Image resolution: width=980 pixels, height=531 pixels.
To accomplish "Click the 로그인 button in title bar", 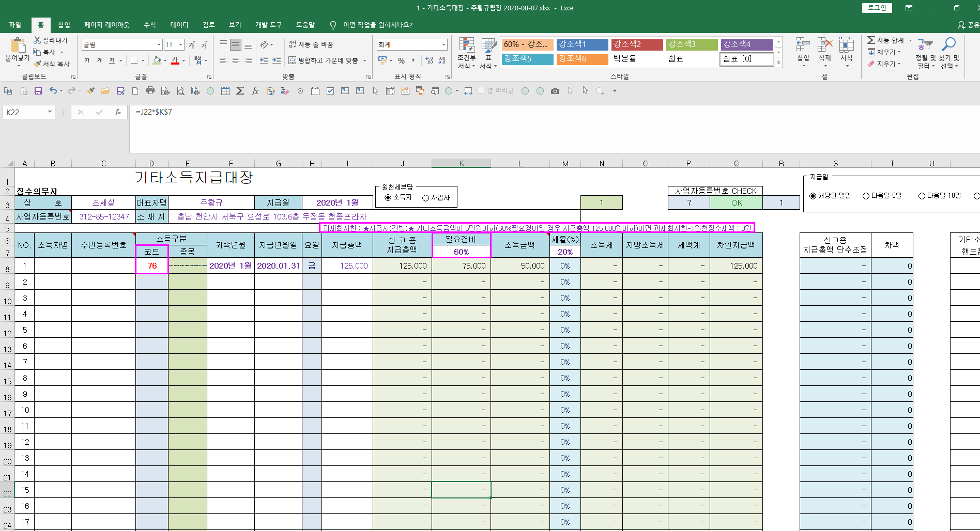I will 877,8.
